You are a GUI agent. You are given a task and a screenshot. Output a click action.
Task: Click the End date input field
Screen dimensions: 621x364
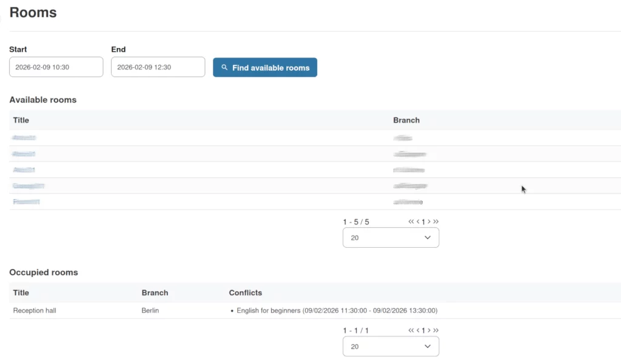coord(158,67)
